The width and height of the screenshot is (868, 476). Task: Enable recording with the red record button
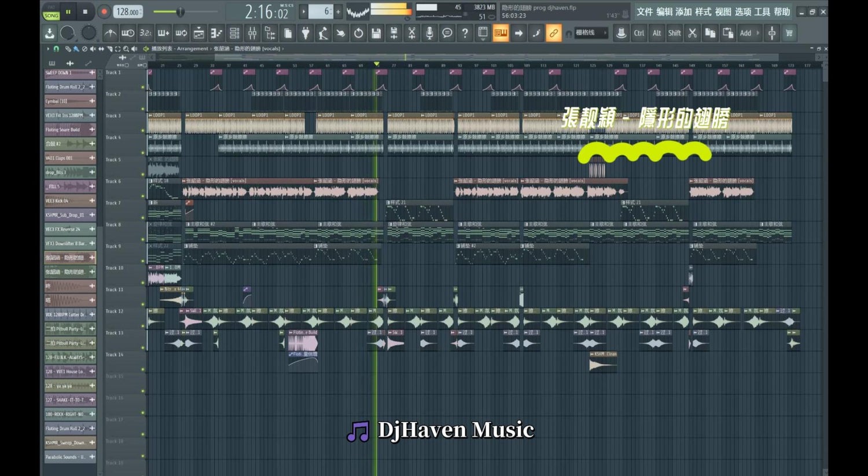click(104, 10)
